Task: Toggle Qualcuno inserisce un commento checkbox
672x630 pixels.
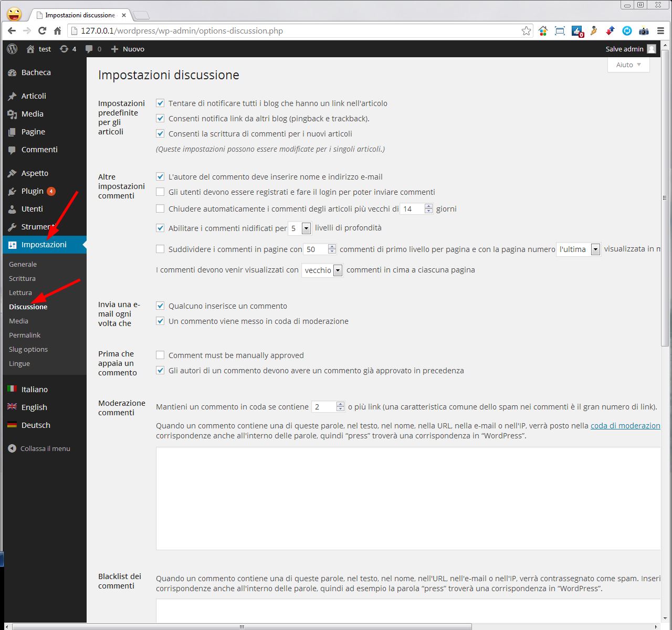Action: point(160,306)
